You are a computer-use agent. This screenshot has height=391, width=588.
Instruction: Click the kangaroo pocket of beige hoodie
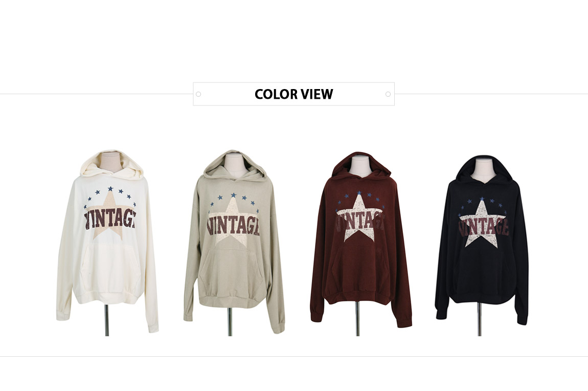tap(230, 268)
